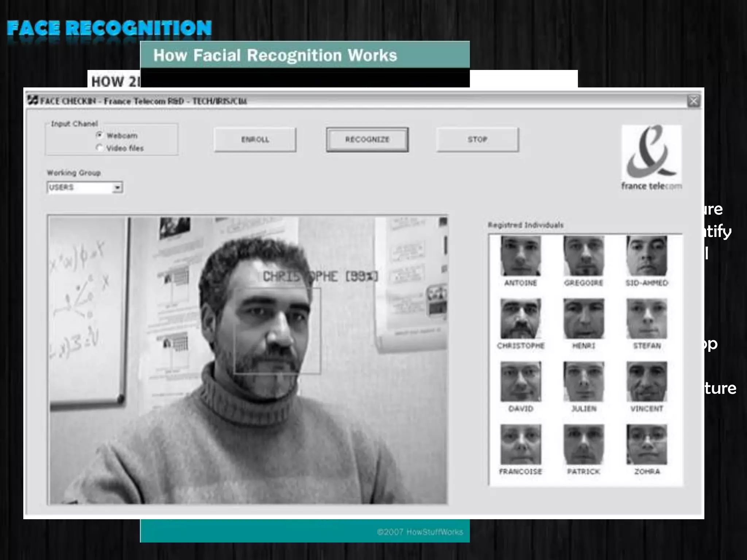
Task: Click the FACE RECOGNITION slide title
Action: pos(109,28)
